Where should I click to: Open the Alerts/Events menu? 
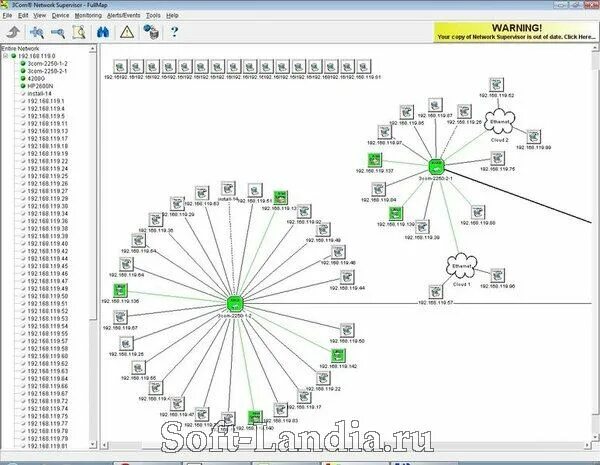click(124, 15)
